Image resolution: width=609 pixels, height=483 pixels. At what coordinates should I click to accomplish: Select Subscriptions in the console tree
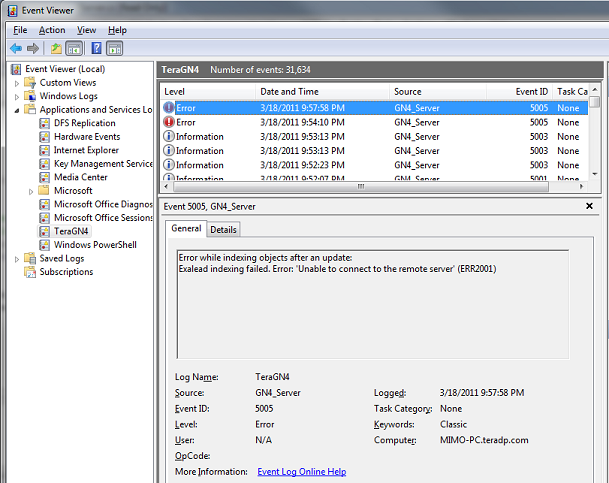pos(66,272)
